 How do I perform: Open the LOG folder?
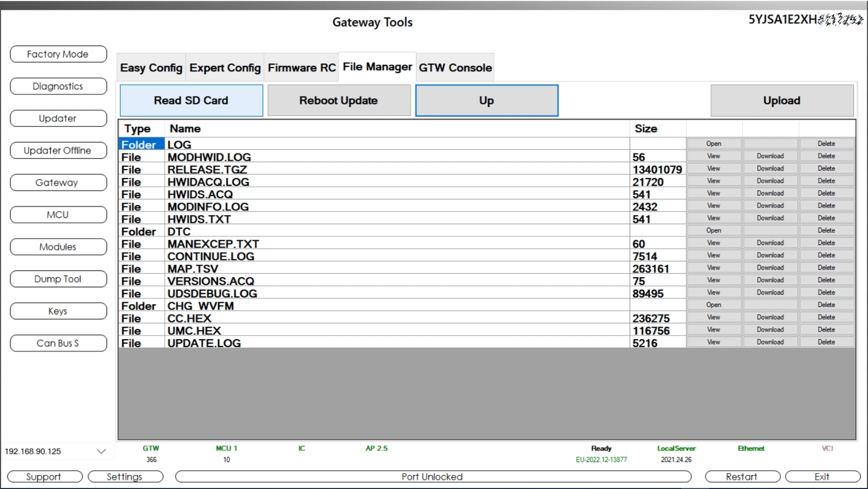[x=713, y=144]
